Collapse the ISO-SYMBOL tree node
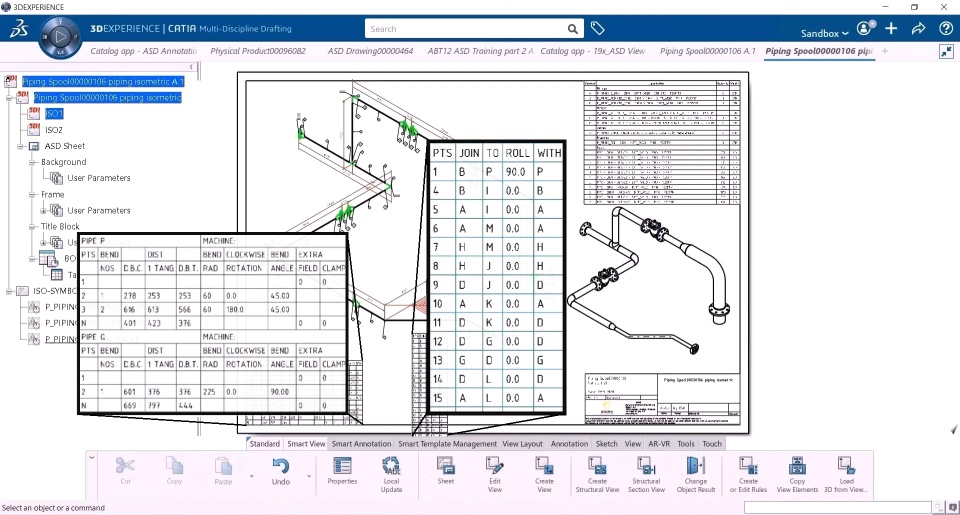 coord(9,291)
